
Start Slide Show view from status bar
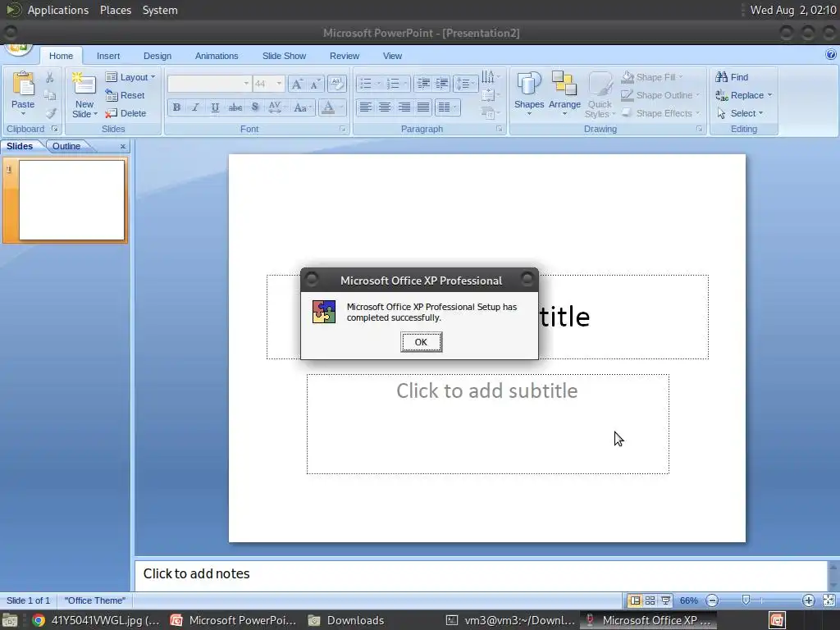click(x=665, y=600)
